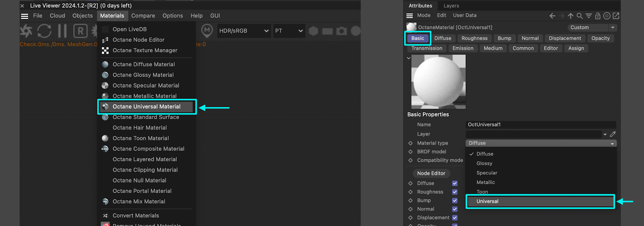Uncheck the Diffuse channel checkbox
This screenshot has width=644, height=226.
455,183
